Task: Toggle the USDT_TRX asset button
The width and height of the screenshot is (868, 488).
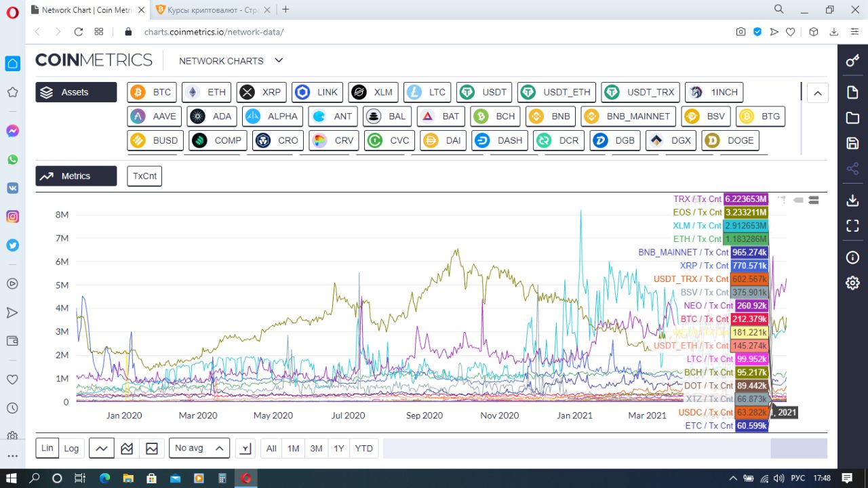Action: point(642,92)
